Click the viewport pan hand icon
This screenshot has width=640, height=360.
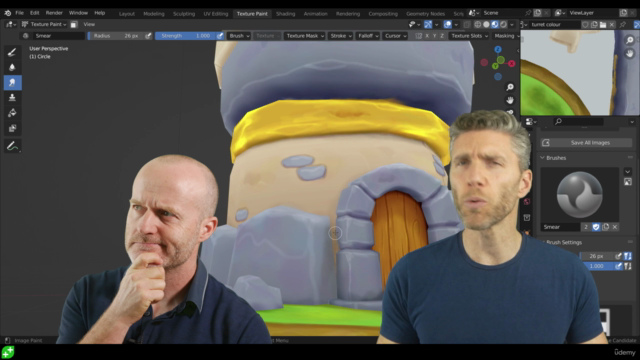pos(510,100)
